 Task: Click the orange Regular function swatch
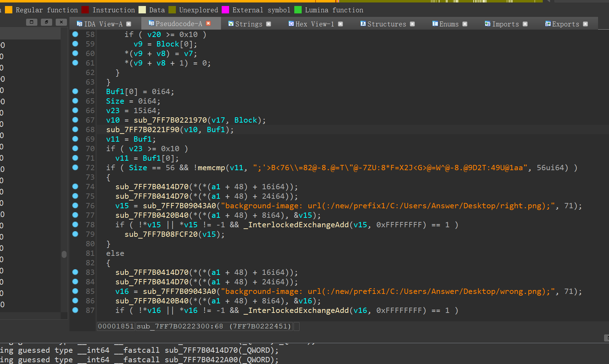pyautogui.click(x=9, y=10)
